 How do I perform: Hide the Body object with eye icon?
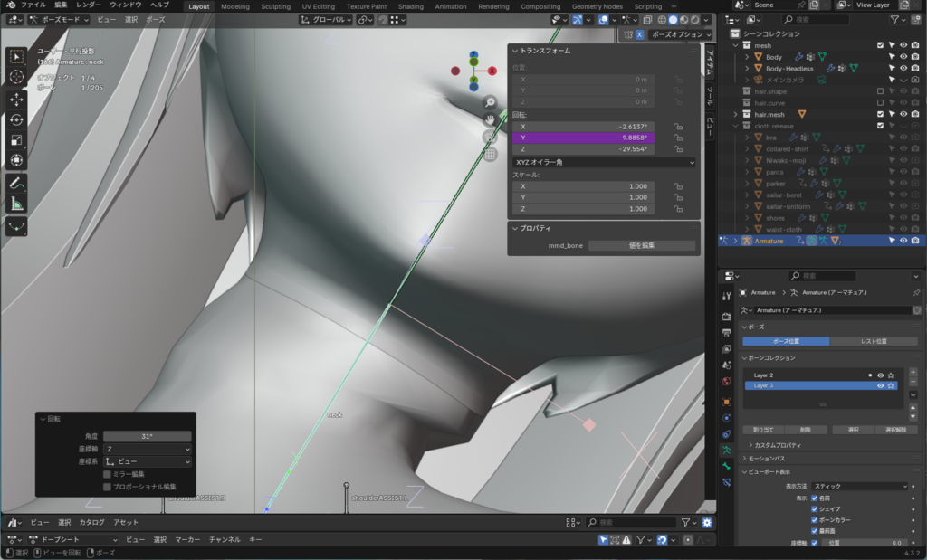[x=903, y=57]
